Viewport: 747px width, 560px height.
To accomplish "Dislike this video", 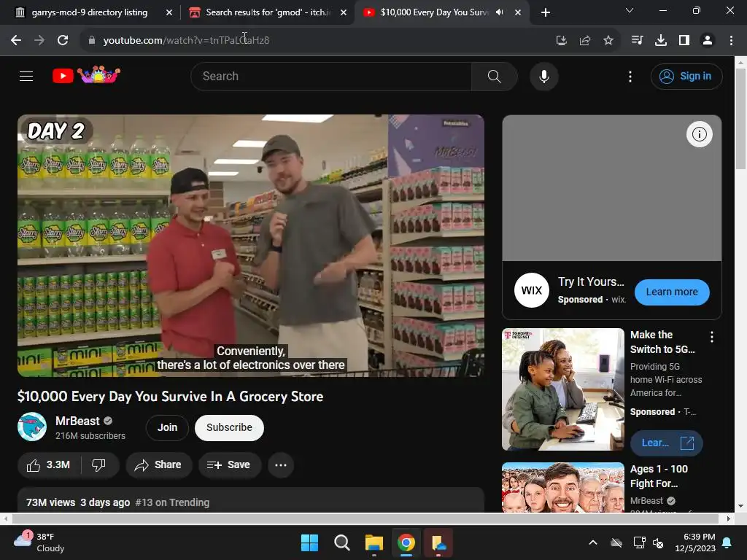I will pos(99,464).
